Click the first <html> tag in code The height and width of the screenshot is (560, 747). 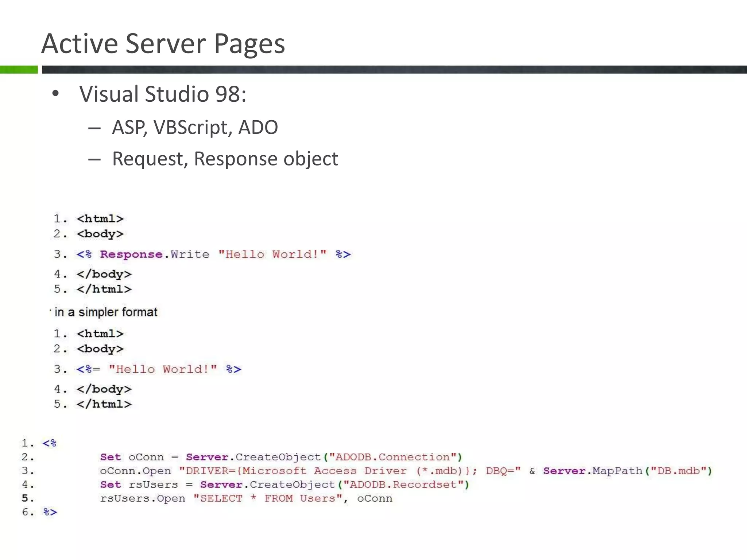[100, 219]
